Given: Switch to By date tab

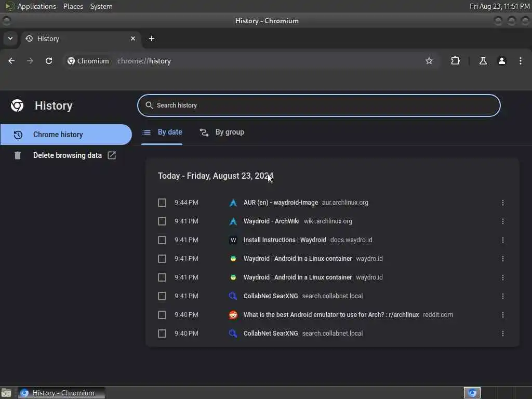Looking at the screenshot, I should (x=162, y=132).
